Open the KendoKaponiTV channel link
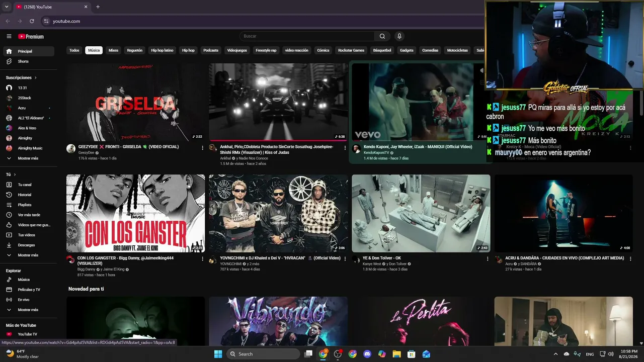This screenshot has width=644, height=362. point(376,152)
